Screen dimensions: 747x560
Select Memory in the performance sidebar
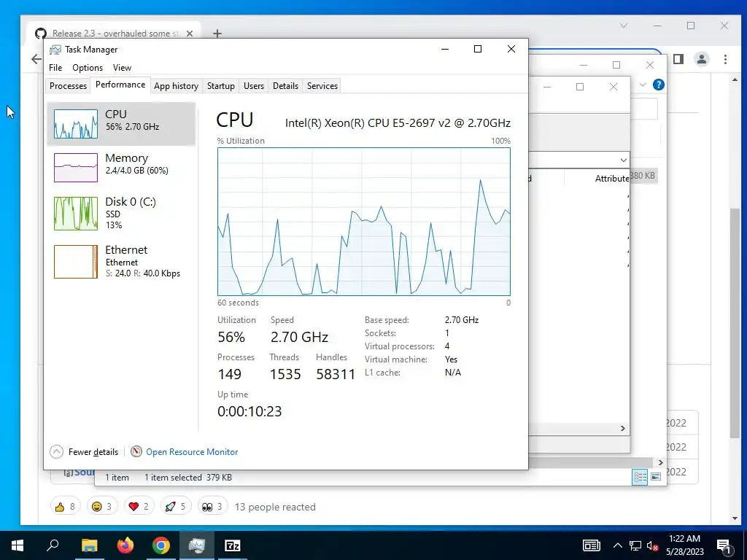coord(121,167)
